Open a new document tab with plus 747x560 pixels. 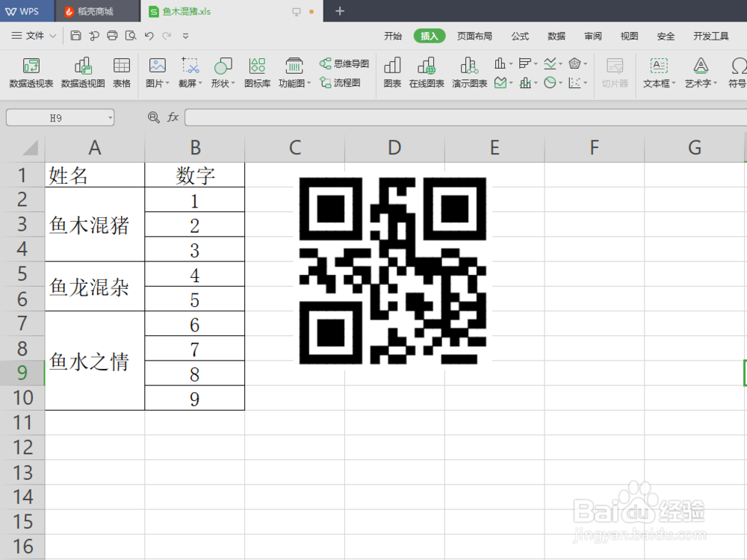click(340, 11)
